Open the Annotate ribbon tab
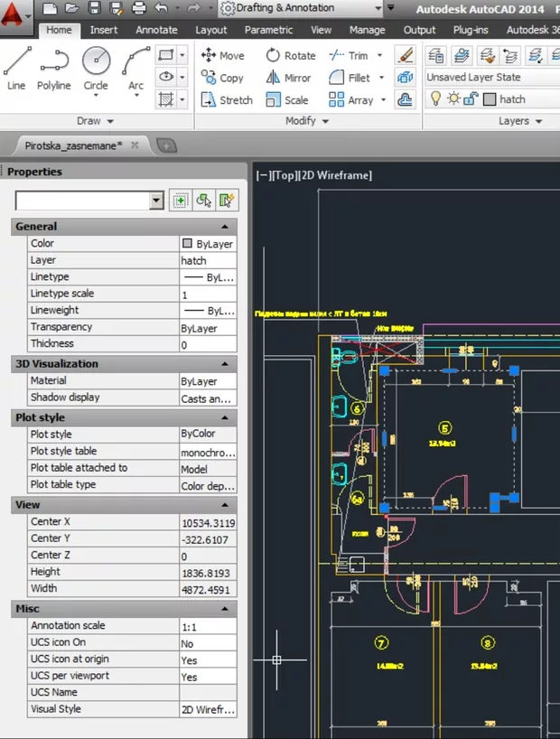Screen dimensions: 560x739 (x=156, y=30)
